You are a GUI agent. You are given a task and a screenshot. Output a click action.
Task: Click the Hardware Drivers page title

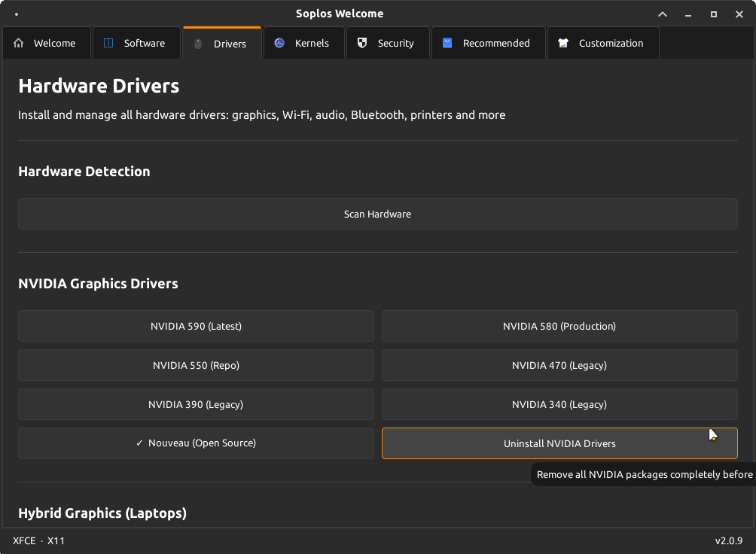(99, 86)
